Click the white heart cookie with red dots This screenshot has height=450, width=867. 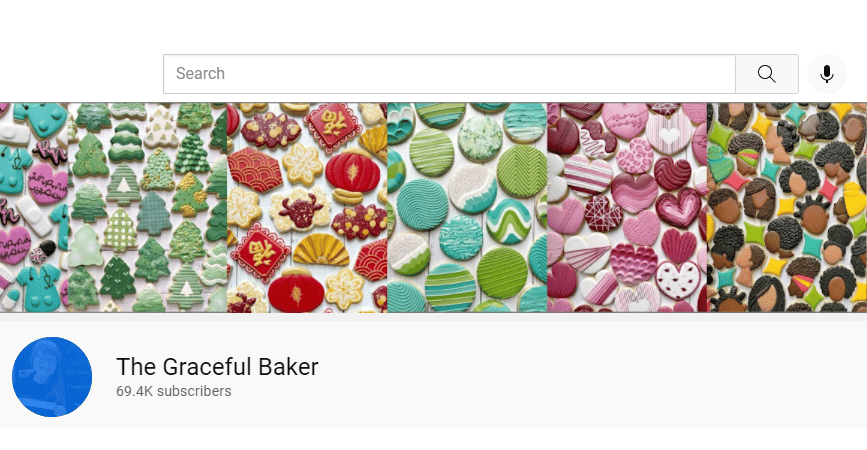click(677, 281)
